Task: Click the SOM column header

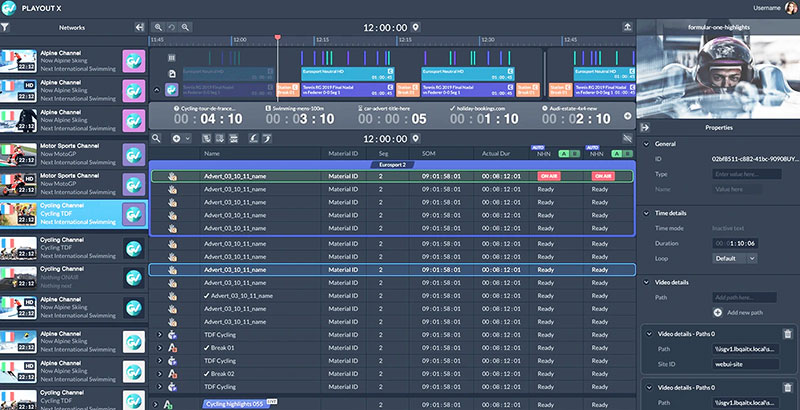Action: click(x=429, y=153)
